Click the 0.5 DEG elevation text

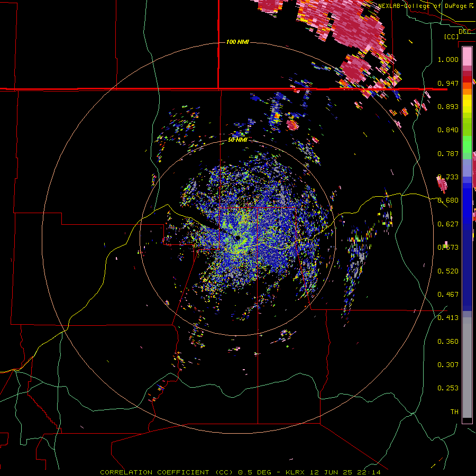255,472
